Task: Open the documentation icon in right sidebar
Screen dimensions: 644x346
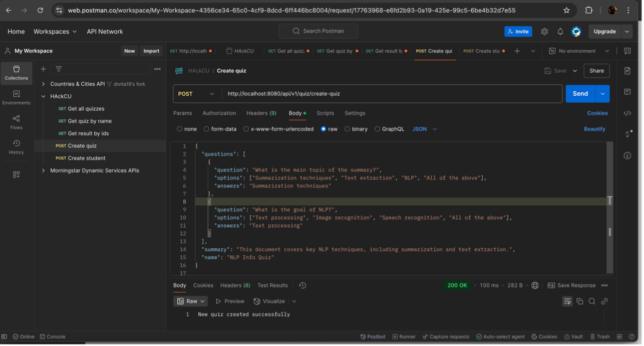Action: click(627, 71)
